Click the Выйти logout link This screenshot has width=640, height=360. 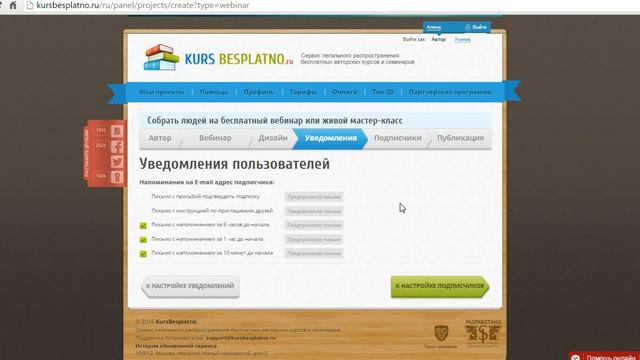click(x=480, y=27)
